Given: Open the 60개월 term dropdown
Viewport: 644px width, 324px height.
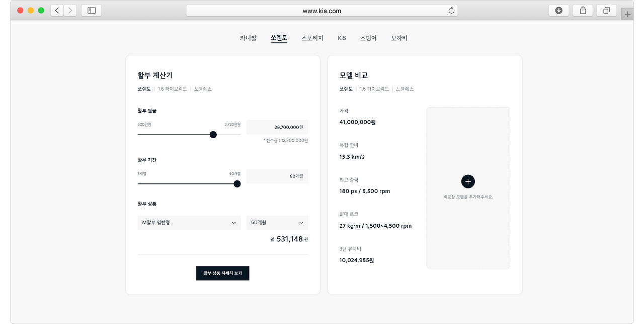Looking at the screenshot, I should (277, 223).
